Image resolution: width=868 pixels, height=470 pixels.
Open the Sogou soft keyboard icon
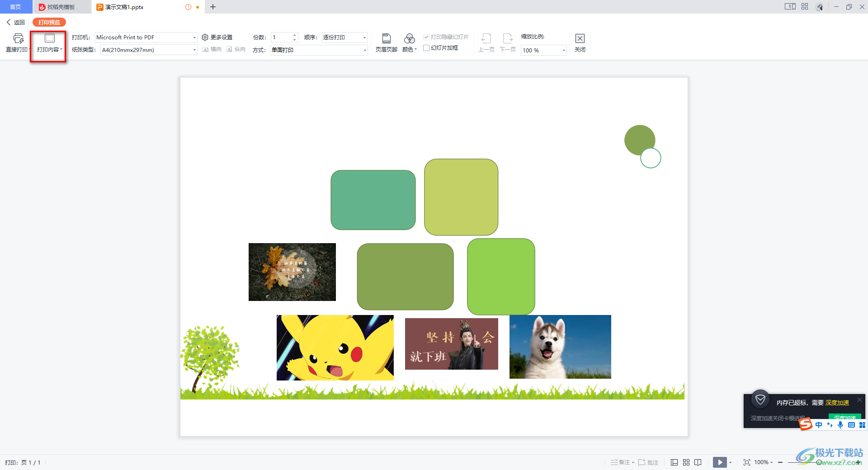pyautogui.click(x=851, y=425)
